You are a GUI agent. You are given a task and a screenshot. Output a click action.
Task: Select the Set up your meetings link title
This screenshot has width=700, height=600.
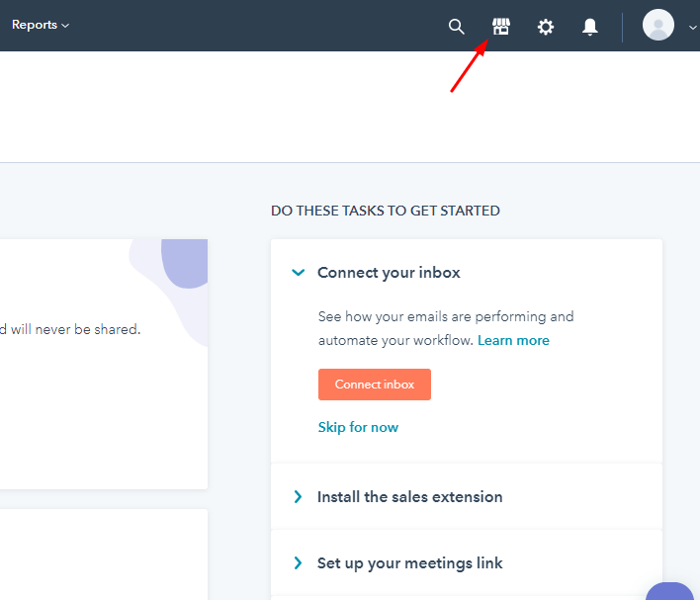410,563
